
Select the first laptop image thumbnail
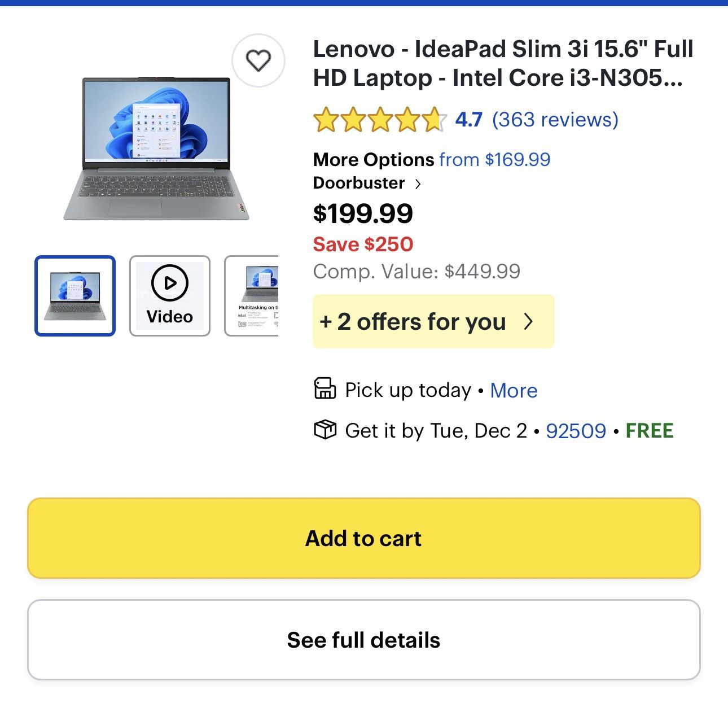point(75,296)
